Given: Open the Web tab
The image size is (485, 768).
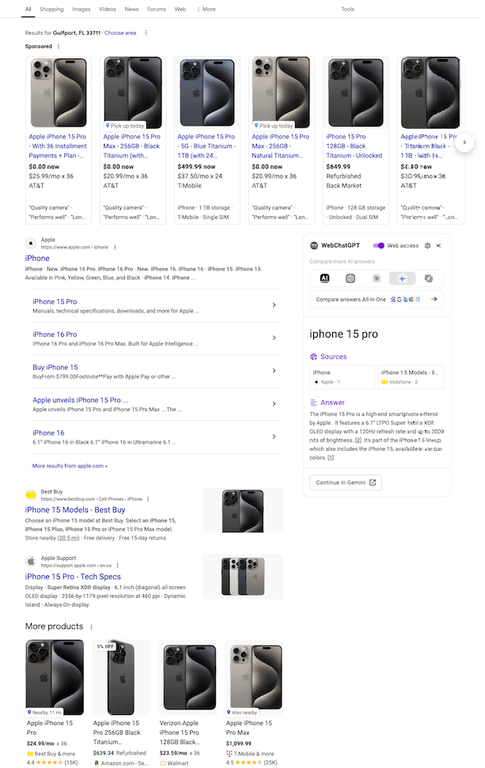Looking at the screenshot, I should coord(180,9).
